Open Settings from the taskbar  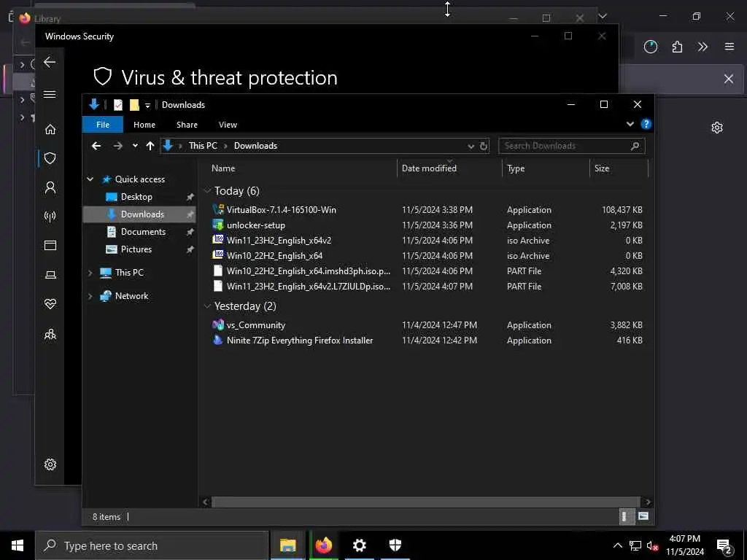tap(359, 545)
